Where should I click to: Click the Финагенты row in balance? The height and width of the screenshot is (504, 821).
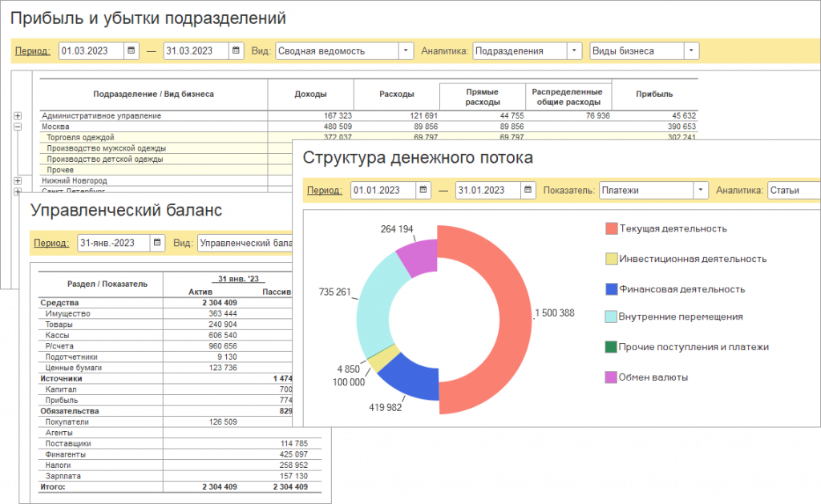pyautogui.click(x=180, y=454)
